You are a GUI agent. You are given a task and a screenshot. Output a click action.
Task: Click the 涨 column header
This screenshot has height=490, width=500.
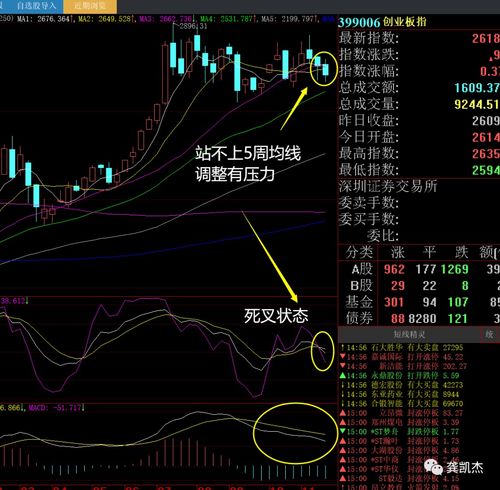(x=397, y=252)
